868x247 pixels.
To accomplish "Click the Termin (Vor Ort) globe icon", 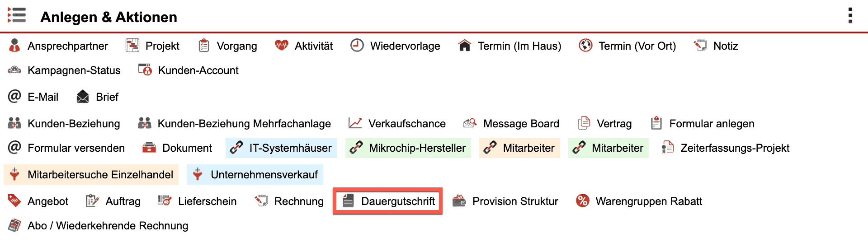I will pyautogui.click(x=585, y=46).
